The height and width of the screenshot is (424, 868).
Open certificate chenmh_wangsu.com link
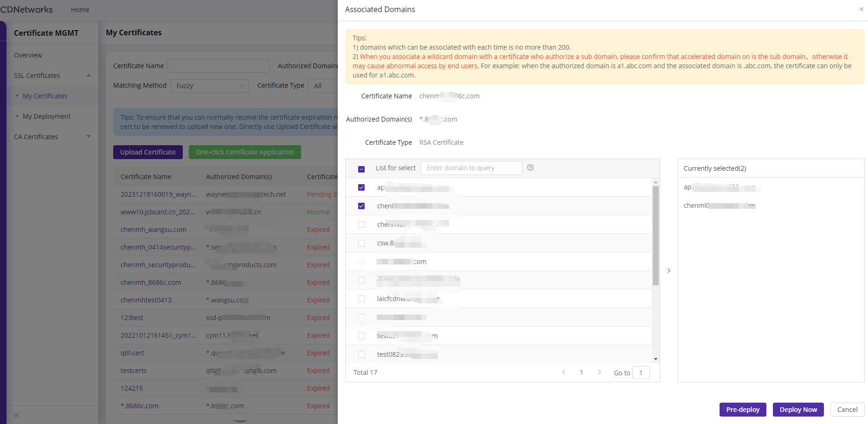(154, 230)
